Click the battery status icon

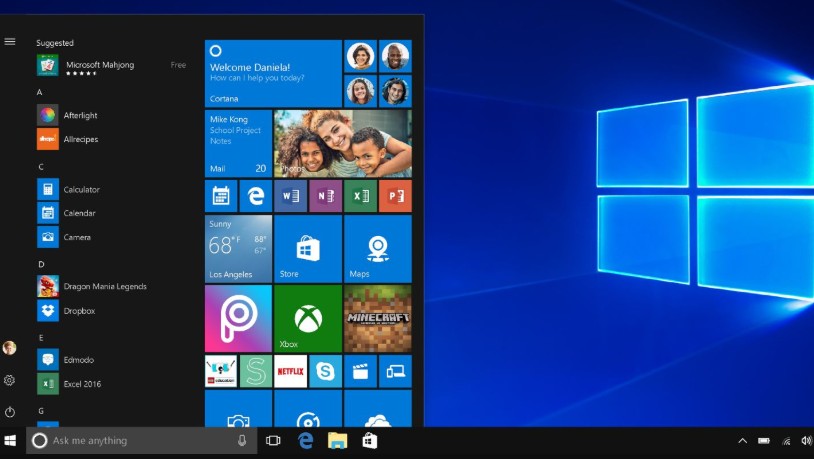pos(764,441)
